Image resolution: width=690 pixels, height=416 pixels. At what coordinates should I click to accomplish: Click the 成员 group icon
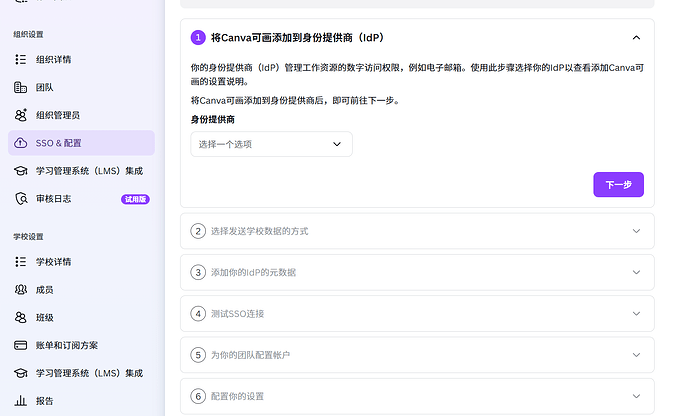tap(21, 290)
